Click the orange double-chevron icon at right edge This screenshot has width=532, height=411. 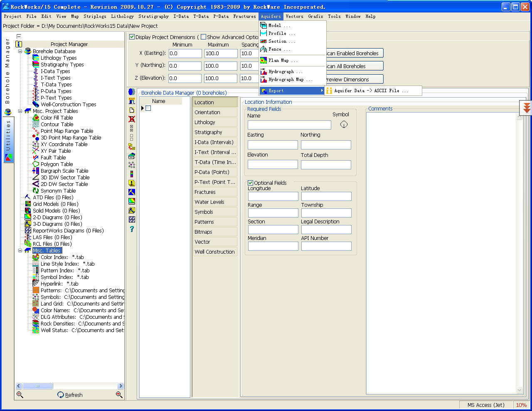[527, 108]
